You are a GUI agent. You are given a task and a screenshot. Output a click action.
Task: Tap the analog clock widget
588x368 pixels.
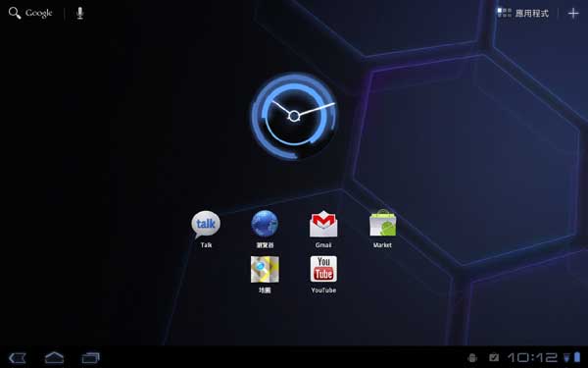click(x=294, y=116)
